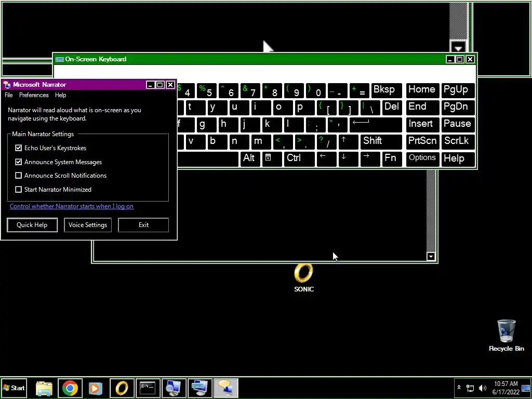This screenshot has width=532, height=399.
Task: Enable Announce Scroll Notifications
Action: [18, 176]
